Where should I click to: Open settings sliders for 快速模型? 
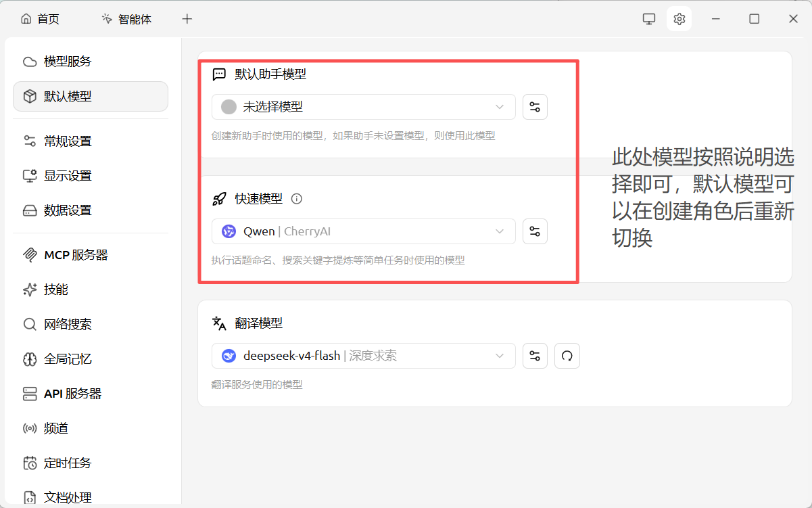point(535,231)
